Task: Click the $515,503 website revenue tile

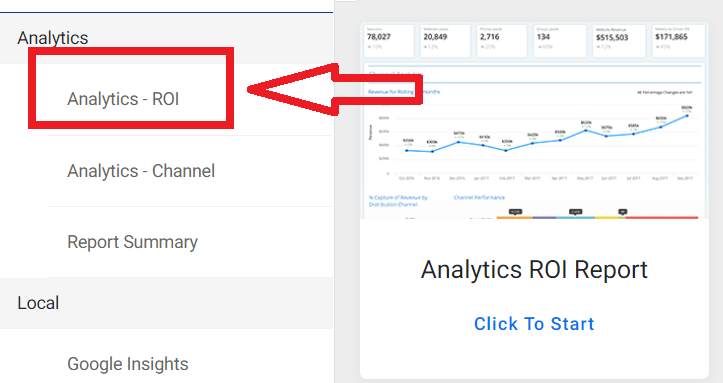Action: pos(619,41)
